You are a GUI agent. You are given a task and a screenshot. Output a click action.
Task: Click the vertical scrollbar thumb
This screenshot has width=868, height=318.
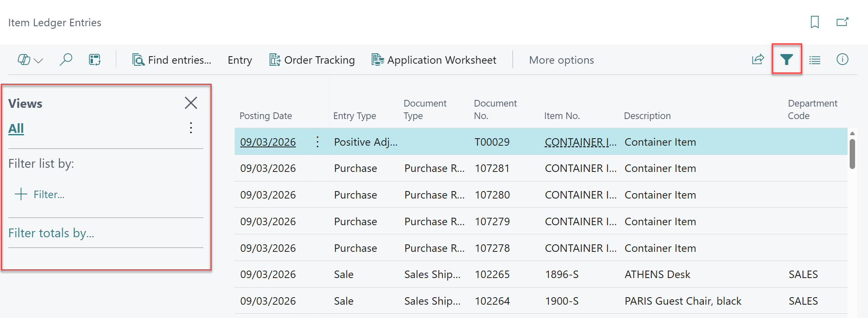click(852, 154)
